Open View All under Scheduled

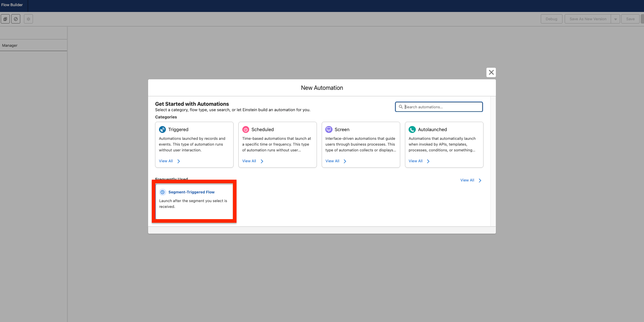pos(249,161)
